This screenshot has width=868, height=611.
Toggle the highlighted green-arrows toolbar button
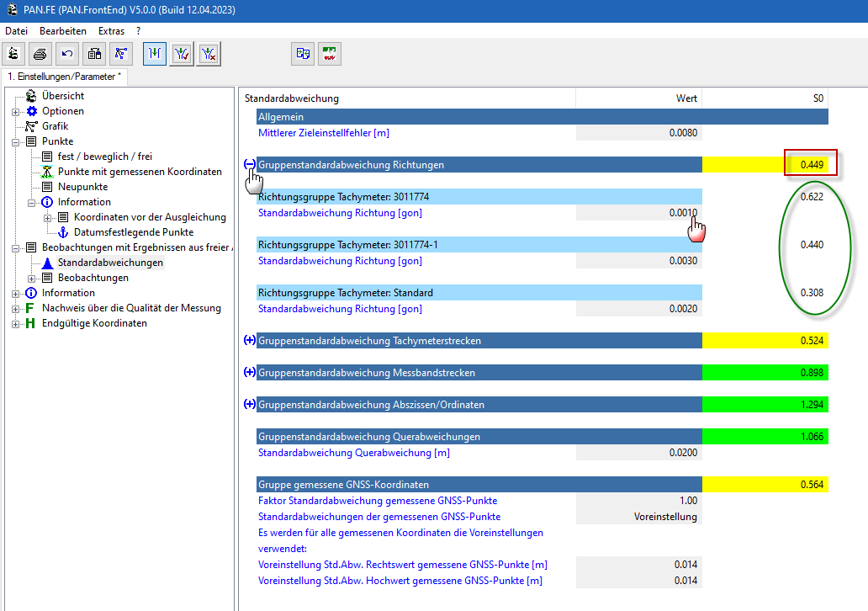click(155, 53)
